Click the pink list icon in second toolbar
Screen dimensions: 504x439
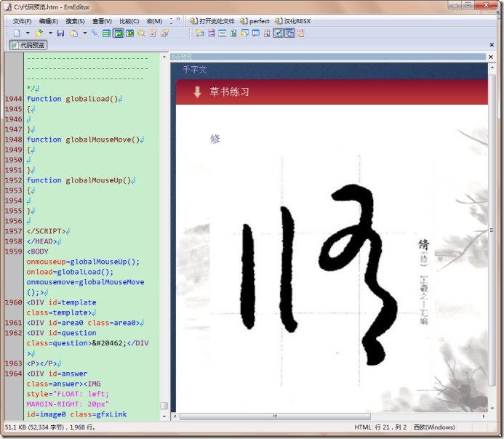(x=211, y=33)
